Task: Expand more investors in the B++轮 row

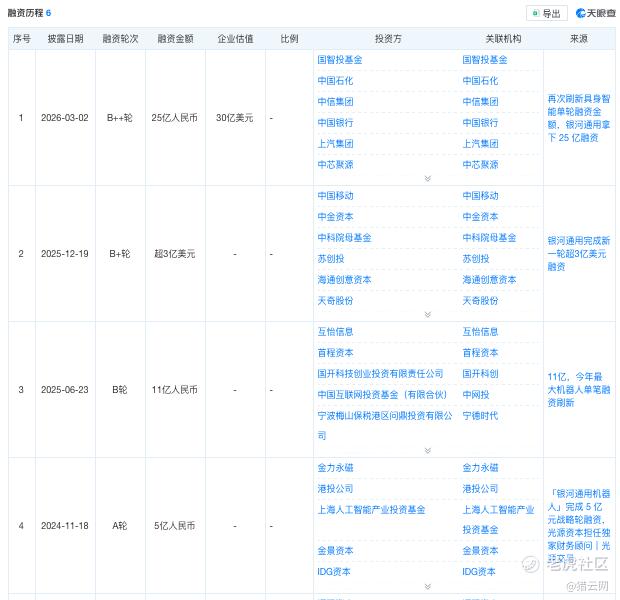Action: coord(427,178)
